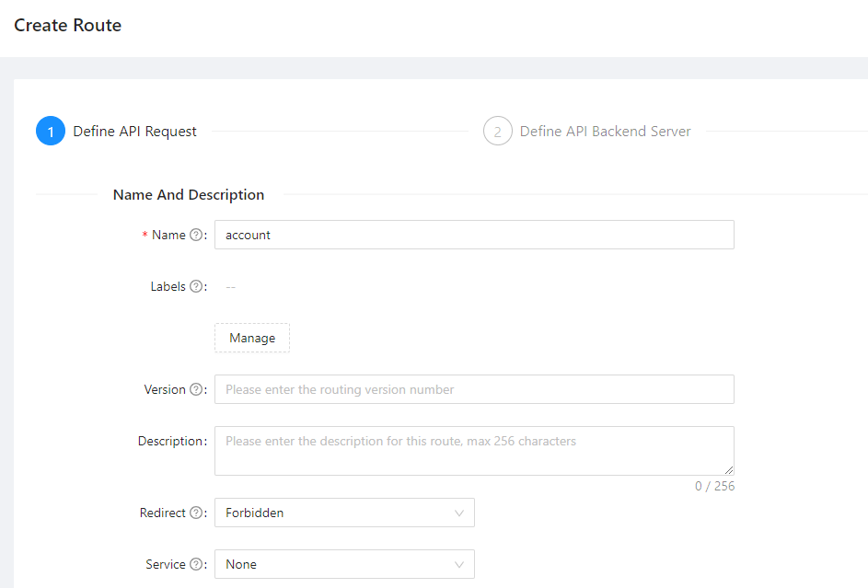Focus the Name field containing account
Viewport: 868px width, 588px height.
(474, 236)
